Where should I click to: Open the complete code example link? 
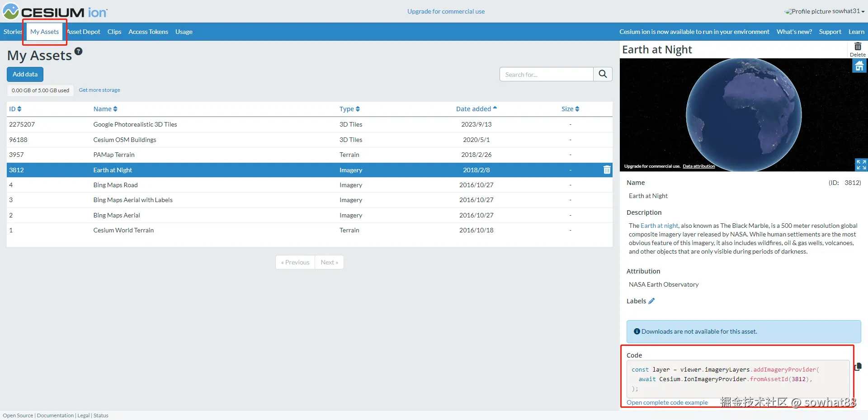667,402
